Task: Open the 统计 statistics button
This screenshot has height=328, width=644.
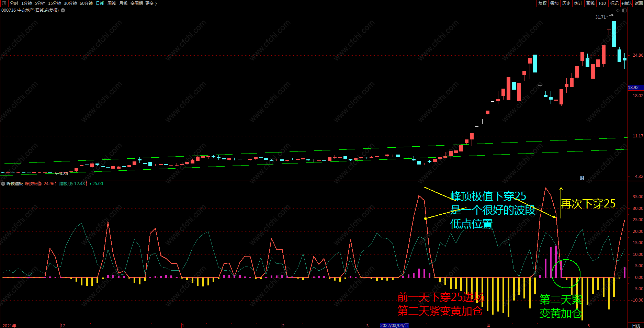Action: pos(578,3)
